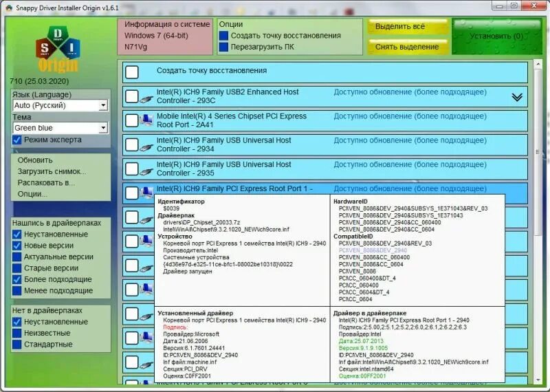Click Версия:6.1.7601.24441 text
This screenshot has width=550, height=392.
[194, 348]
